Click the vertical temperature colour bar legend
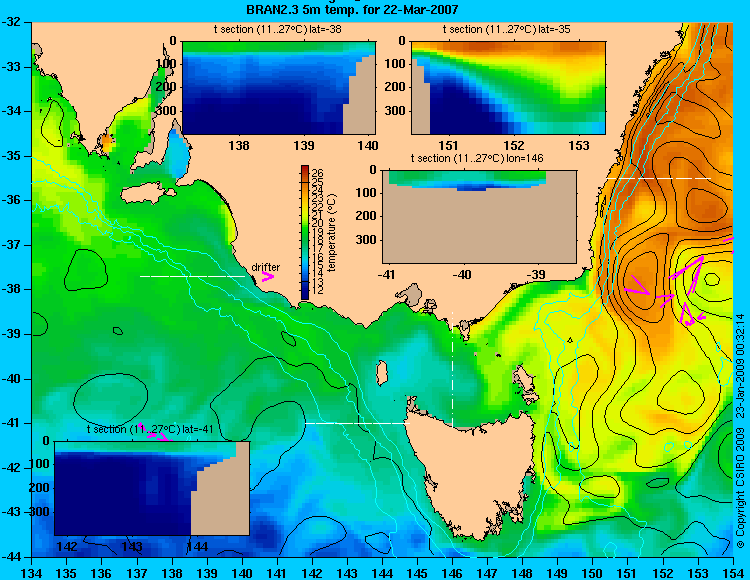Viewport: 750px width, 580px height. pyautogui.click(x=305, y=232)
